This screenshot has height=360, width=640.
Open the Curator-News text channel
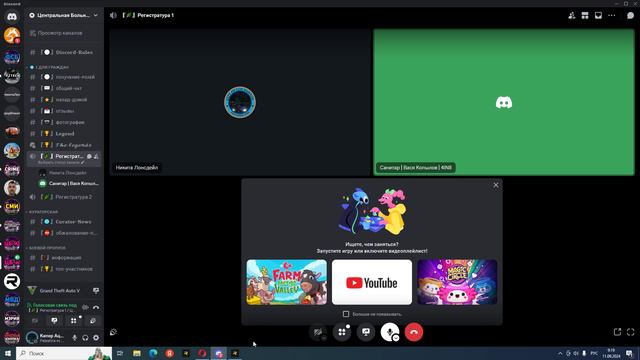click(x=63, y=222)
